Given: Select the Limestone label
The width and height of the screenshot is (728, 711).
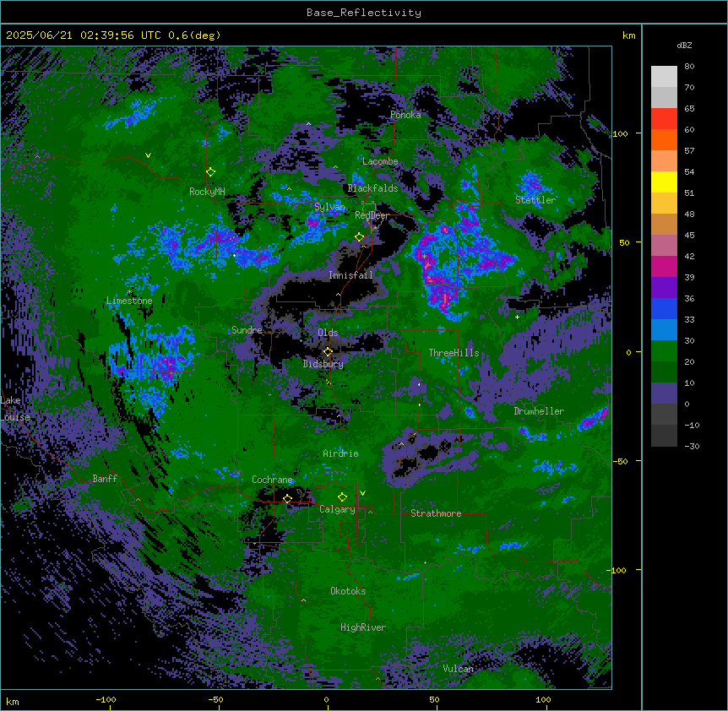Looking at the screenshot, I should coord(129,301).
